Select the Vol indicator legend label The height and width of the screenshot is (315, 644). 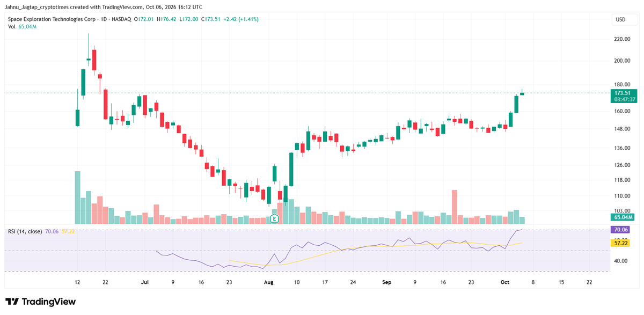tap(11, 26)
